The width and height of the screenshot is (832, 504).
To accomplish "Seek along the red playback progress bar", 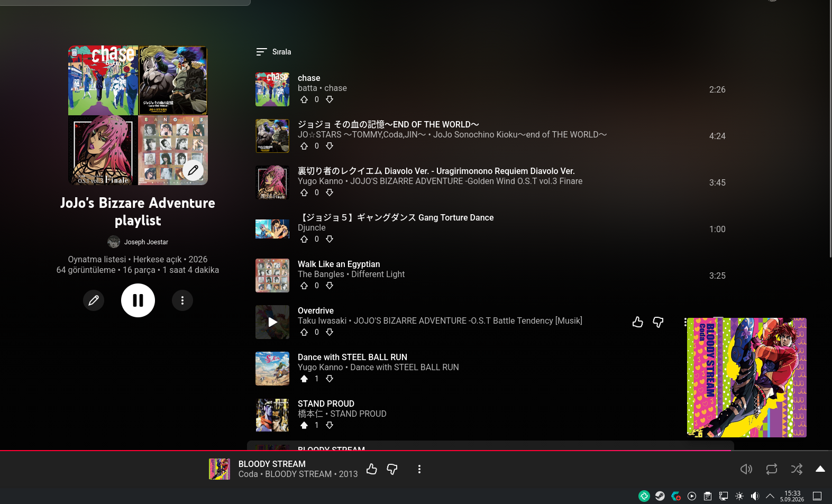I will click(416, 451).
